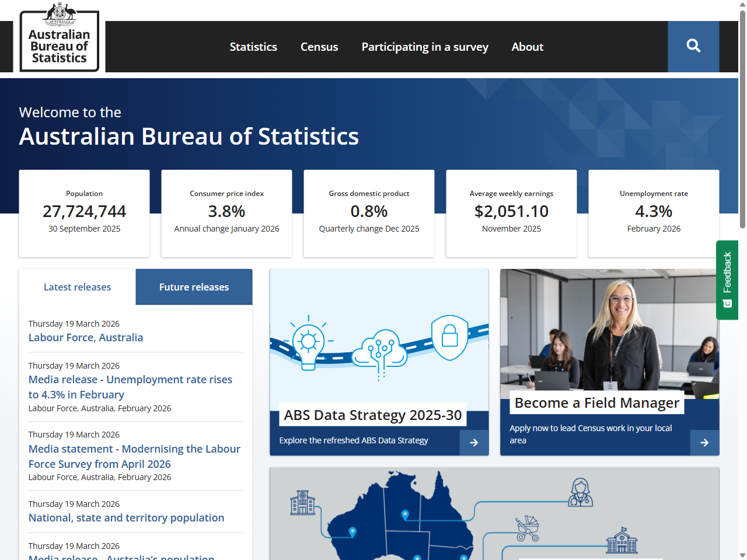
Task: Open the About menu
Action: (x=527, y=47)
